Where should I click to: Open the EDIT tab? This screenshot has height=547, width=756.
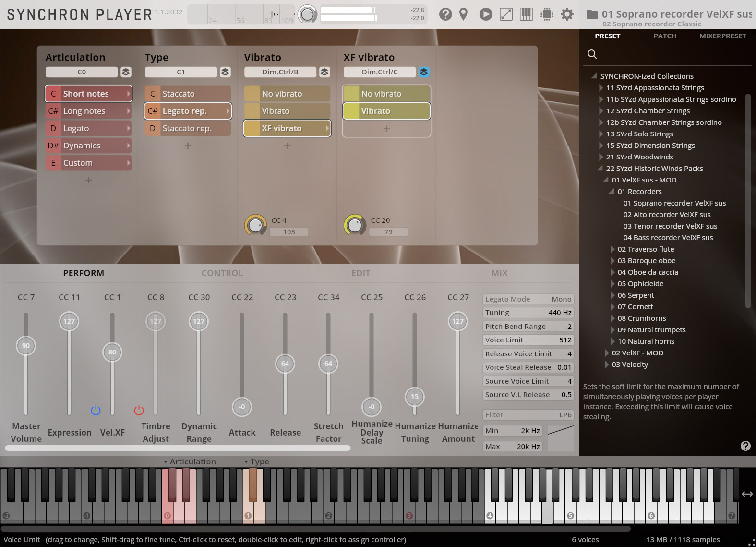tap(360, 273)
